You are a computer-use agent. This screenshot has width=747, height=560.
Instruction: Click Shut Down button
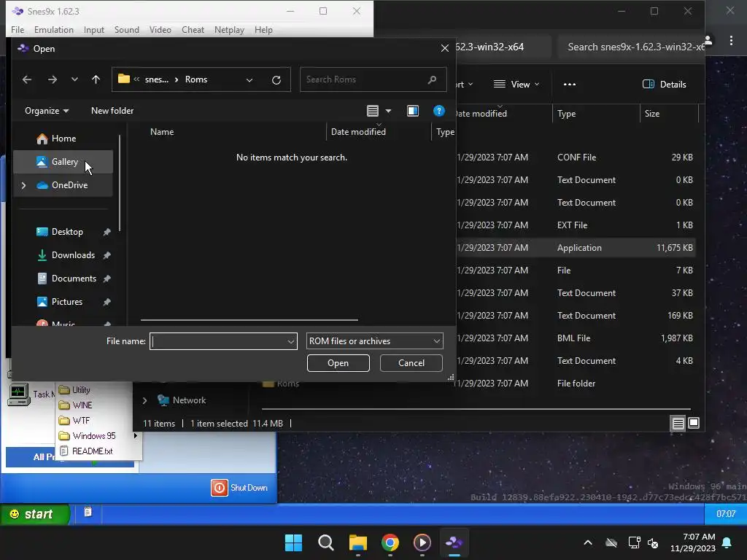[x=239, y=488]
